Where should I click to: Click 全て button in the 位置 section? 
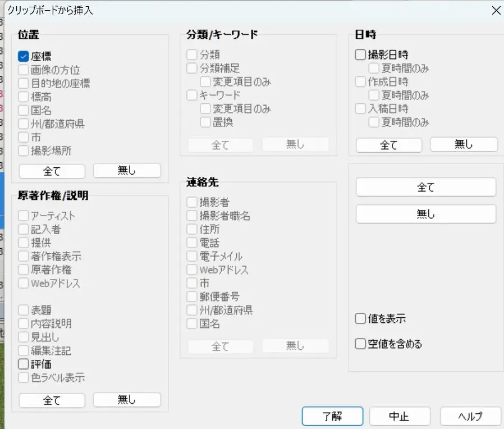(52, 171)
